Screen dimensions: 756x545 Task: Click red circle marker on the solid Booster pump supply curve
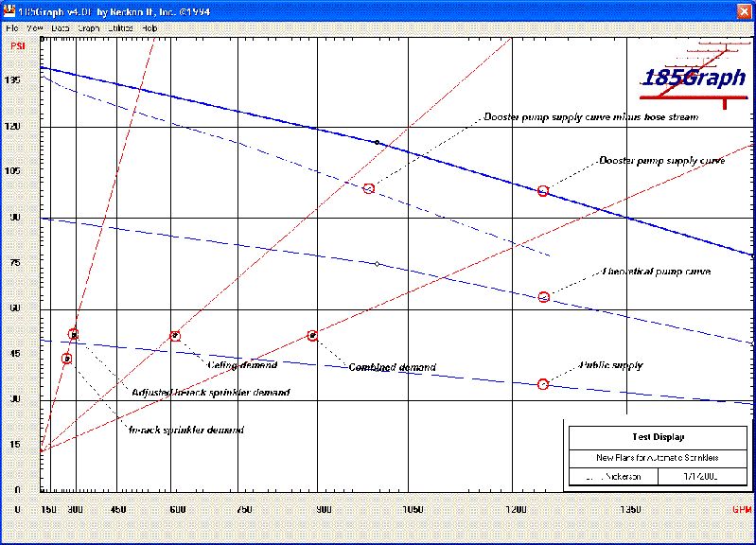(543, 191)
